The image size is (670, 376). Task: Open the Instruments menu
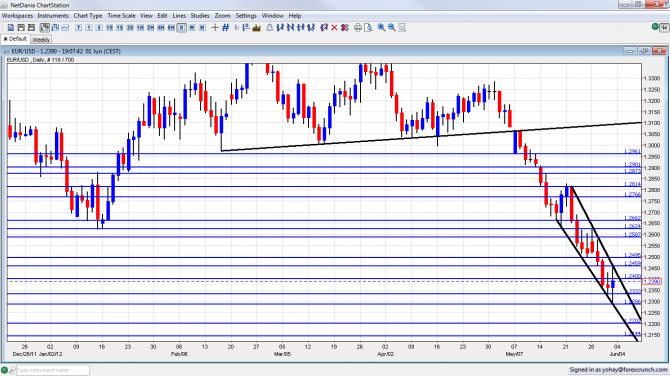pyautogui.click(x=53, y=16)
